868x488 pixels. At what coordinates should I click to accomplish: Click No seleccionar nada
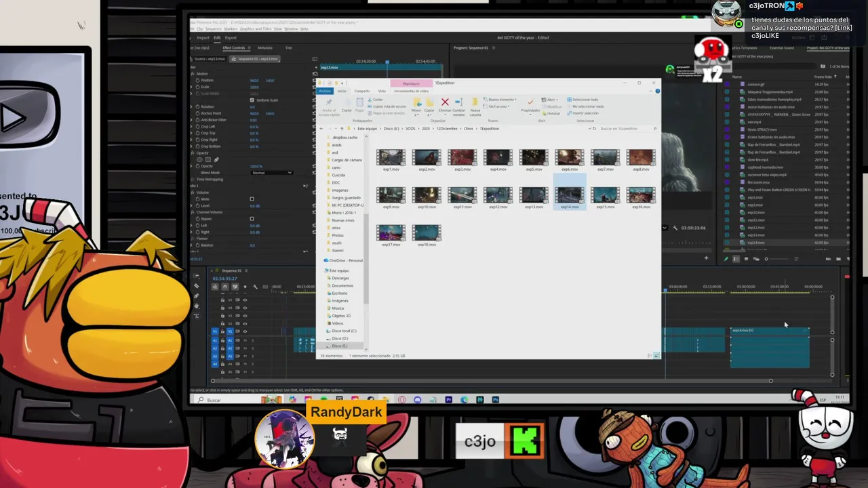(x=586, y=106)
